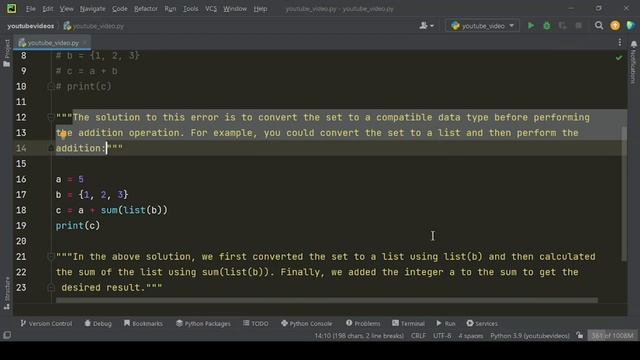Open the Run tool window tab

(445, 323)
